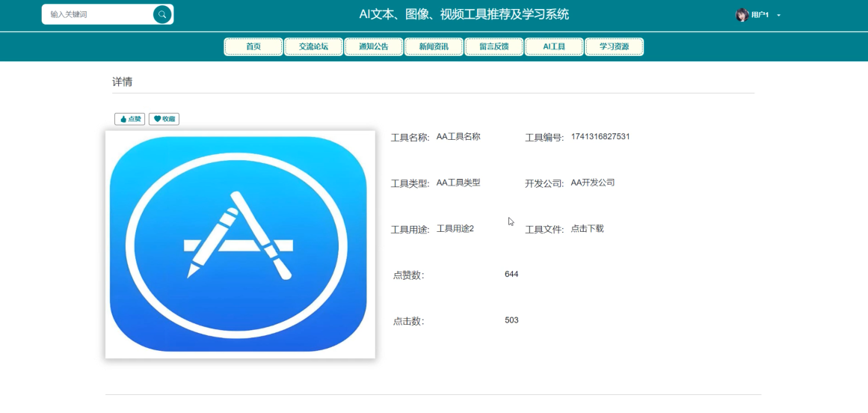Click the 用户1 username text

tap(760, 16)
